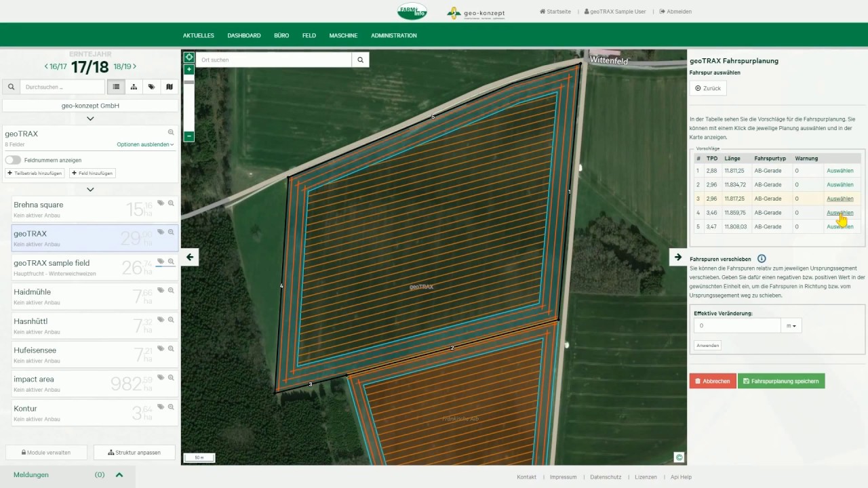This screenshot has width=868, height=488.
Task: Click Struktur anpassen button
Action: click(134, 452)
